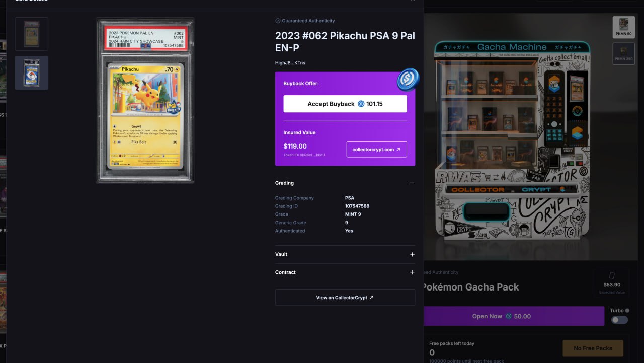The height and width of the screenshot is (363, 644).
Task: Click the Turbo info icon
Action: click(x=627, y=311)
